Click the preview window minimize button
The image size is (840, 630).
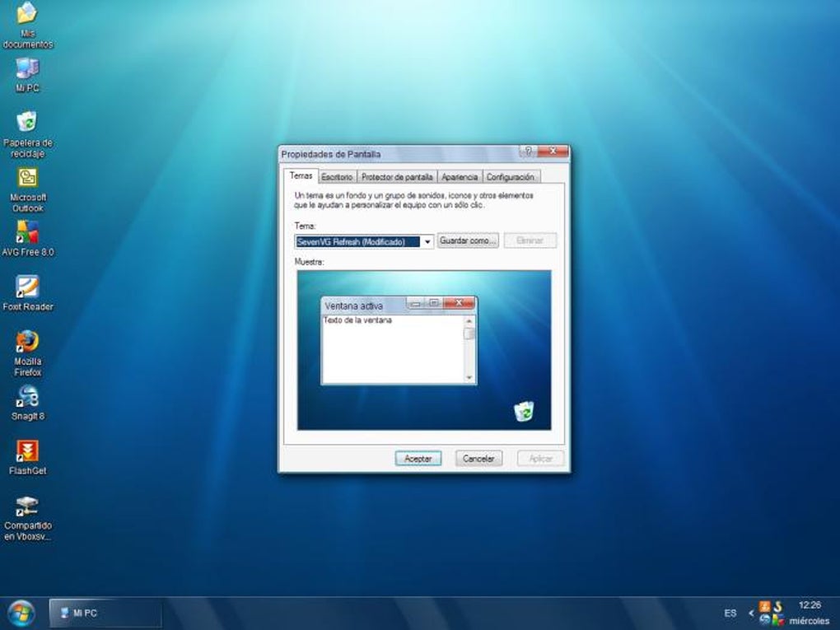pyautogui.click(x=414, y=303)
